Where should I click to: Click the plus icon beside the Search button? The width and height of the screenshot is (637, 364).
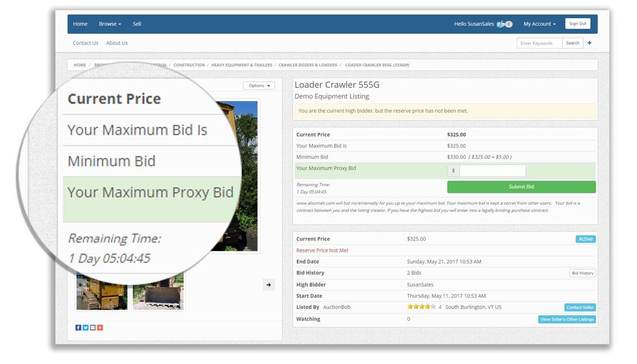590,43
